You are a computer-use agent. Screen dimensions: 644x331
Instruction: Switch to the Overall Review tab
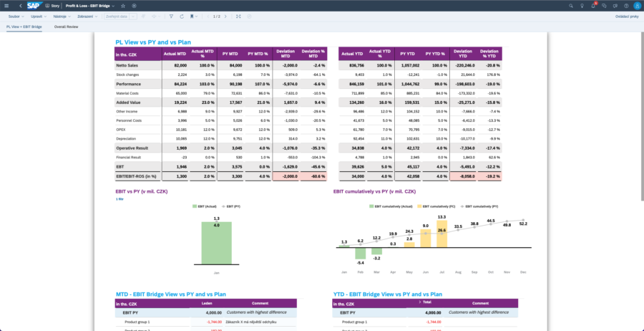click(67, 26)
